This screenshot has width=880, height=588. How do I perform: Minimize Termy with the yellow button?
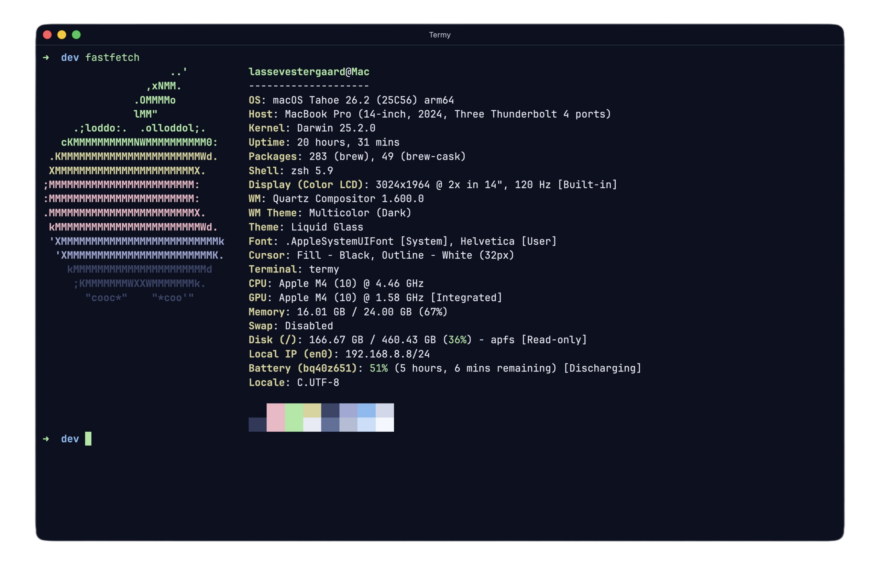[x=62, y=35]
